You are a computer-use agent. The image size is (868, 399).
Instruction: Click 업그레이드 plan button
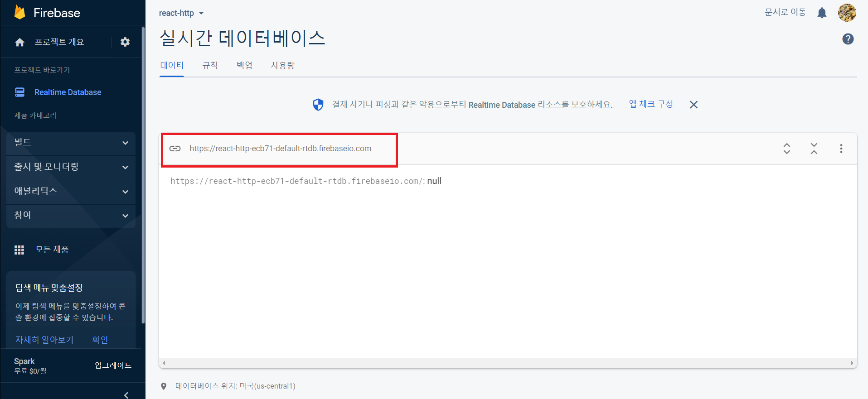click(113, 365)
